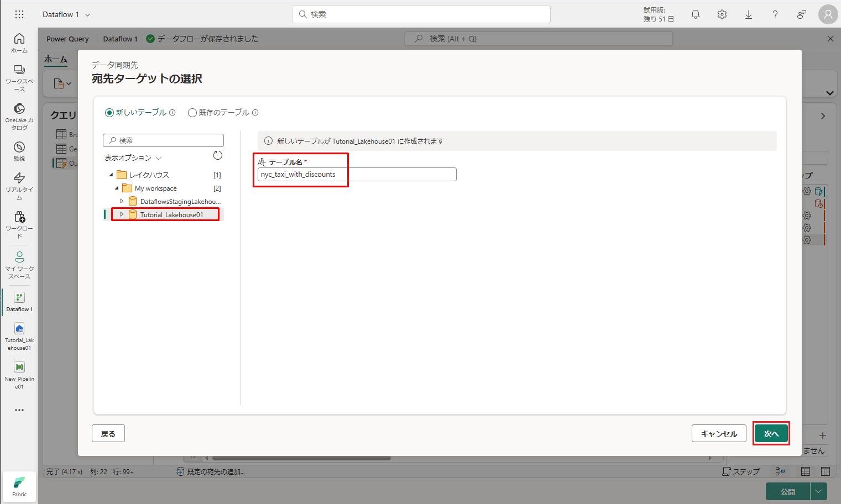Click the destination tree search box
This screenshot has height=504, width=841.
click(x=163, y=140)
